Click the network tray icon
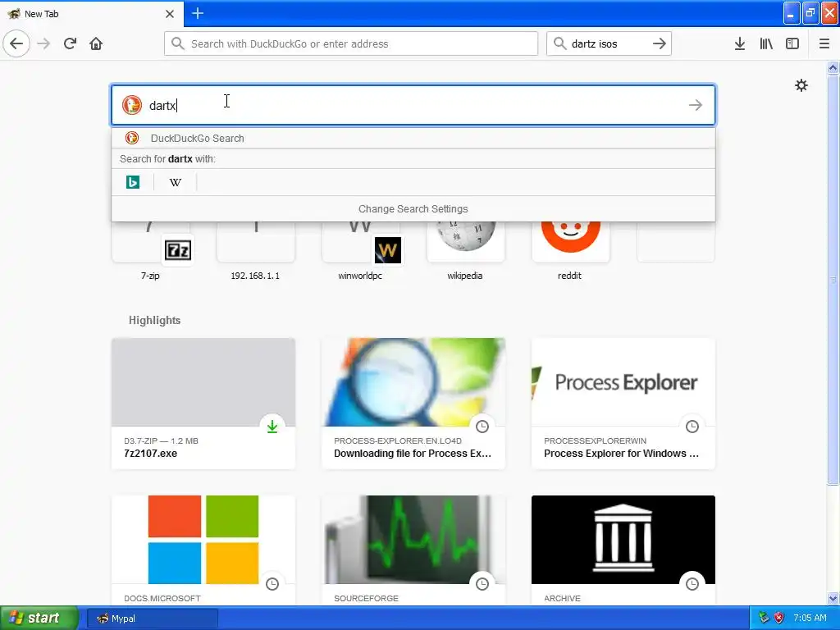The image size is (840, 630). (764, 619)
